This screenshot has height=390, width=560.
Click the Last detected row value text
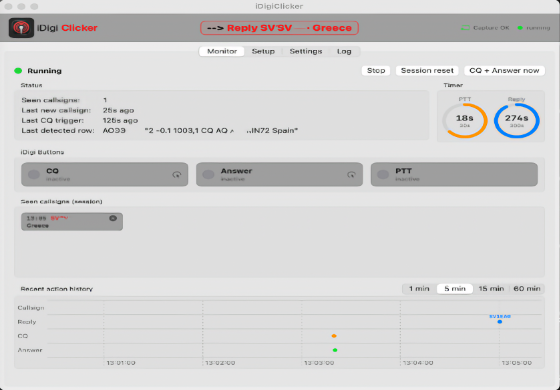pyautogui.click(x=200, y=131)
